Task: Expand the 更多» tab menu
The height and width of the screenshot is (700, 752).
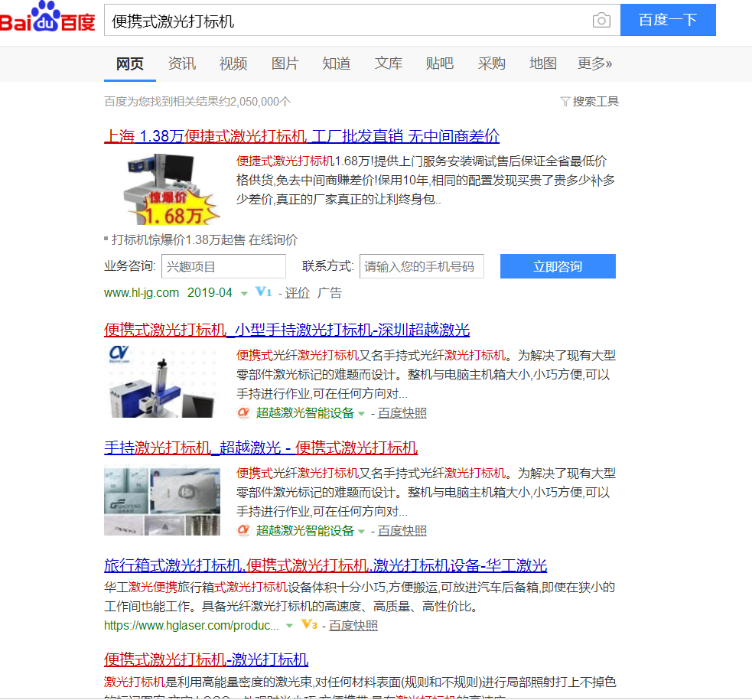Action: tap(594, 63)
